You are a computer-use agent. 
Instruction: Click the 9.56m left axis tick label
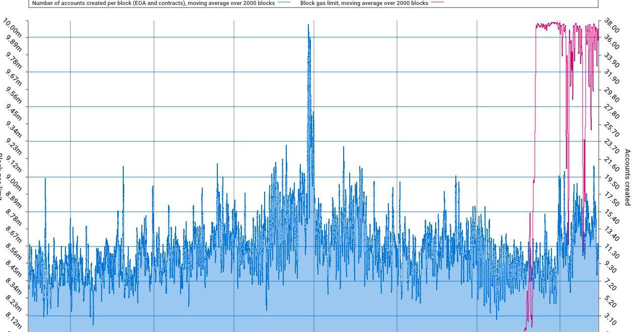(x=14, y=96)
